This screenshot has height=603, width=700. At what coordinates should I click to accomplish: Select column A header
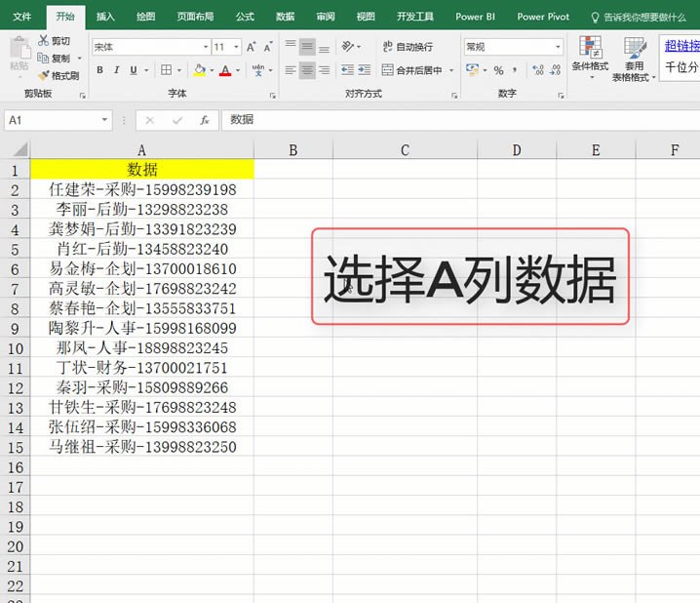(x=141, y=149)
